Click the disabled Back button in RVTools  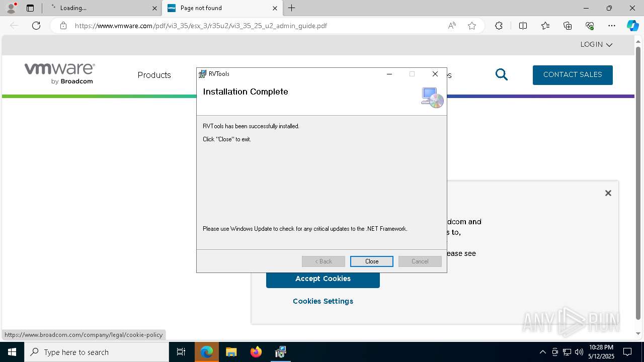pyautogui.click(x=324, y=261)
